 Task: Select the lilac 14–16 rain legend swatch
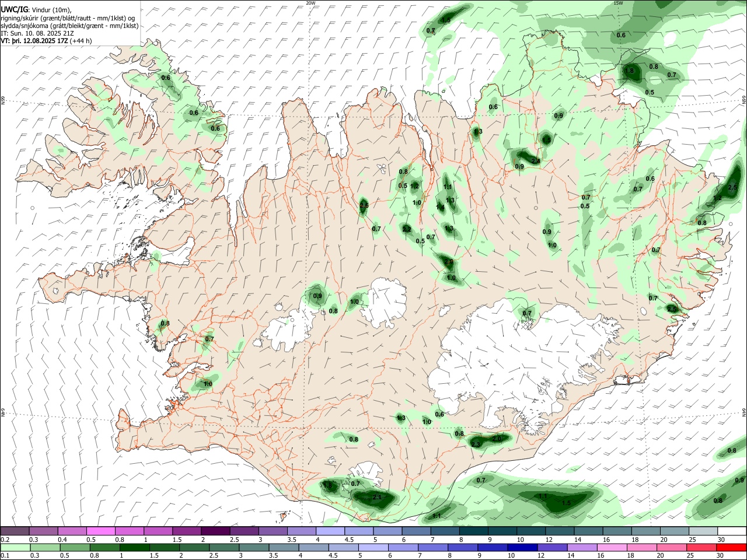582,547
